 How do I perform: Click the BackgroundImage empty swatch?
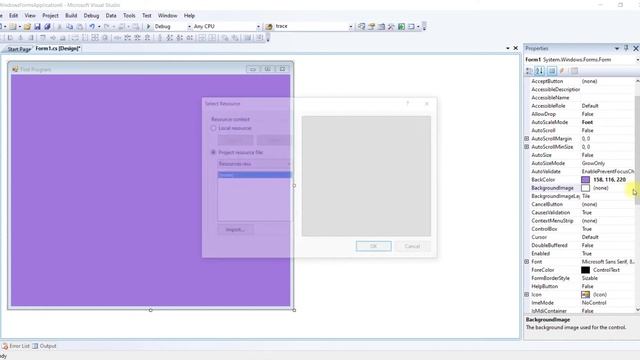point(585,188)
